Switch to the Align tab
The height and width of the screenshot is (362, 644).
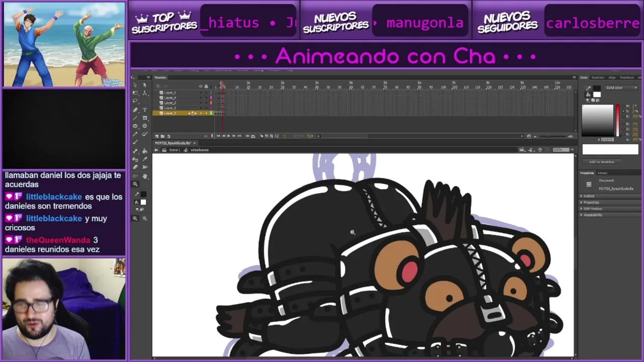(612, 77)
